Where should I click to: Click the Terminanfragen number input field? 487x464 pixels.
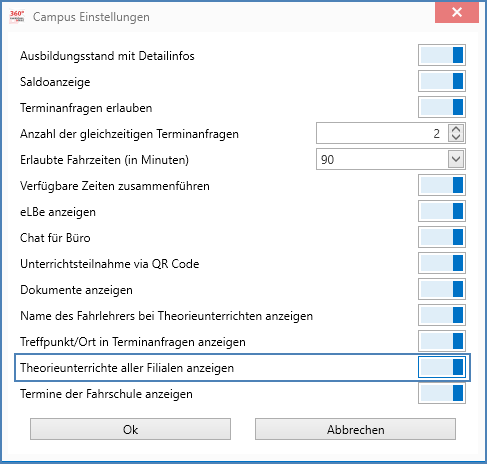382,133
